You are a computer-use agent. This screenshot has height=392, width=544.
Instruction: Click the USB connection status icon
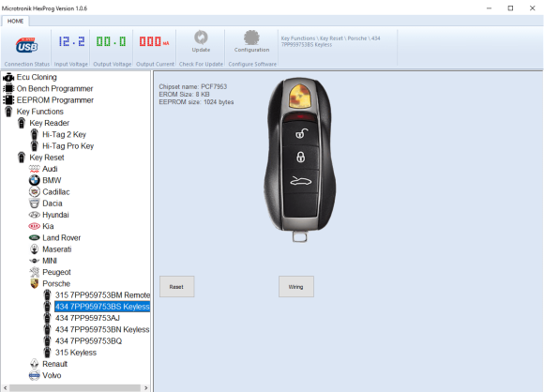click(26, 45)
